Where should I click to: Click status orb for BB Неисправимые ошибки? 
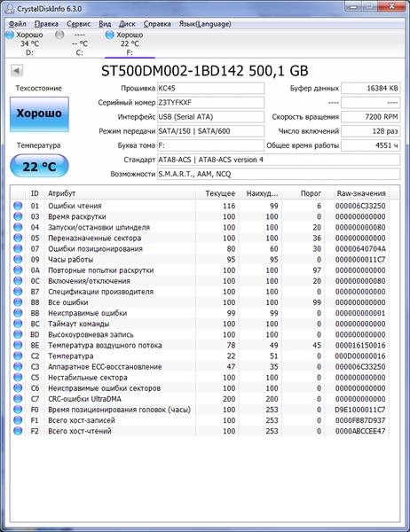pyautogui.click(x=18, y=313)
